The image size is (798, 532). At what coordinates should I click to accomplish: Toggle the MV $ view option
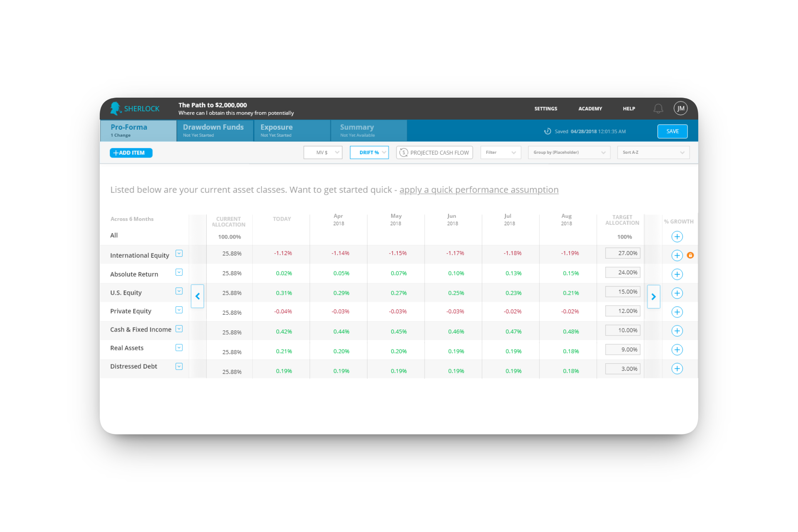click(323, 153)
